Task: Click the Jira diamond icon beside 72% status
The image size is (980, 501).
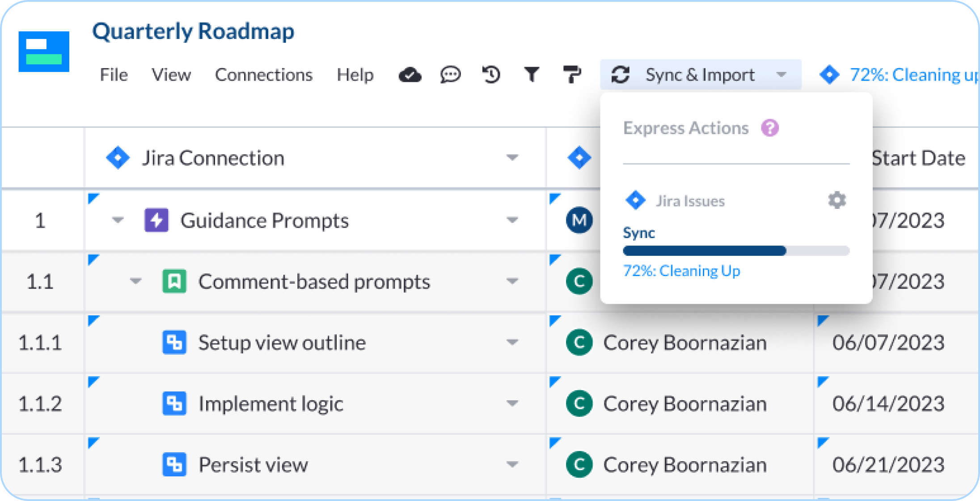Action: pyautogui.click(x=829, y=75)
